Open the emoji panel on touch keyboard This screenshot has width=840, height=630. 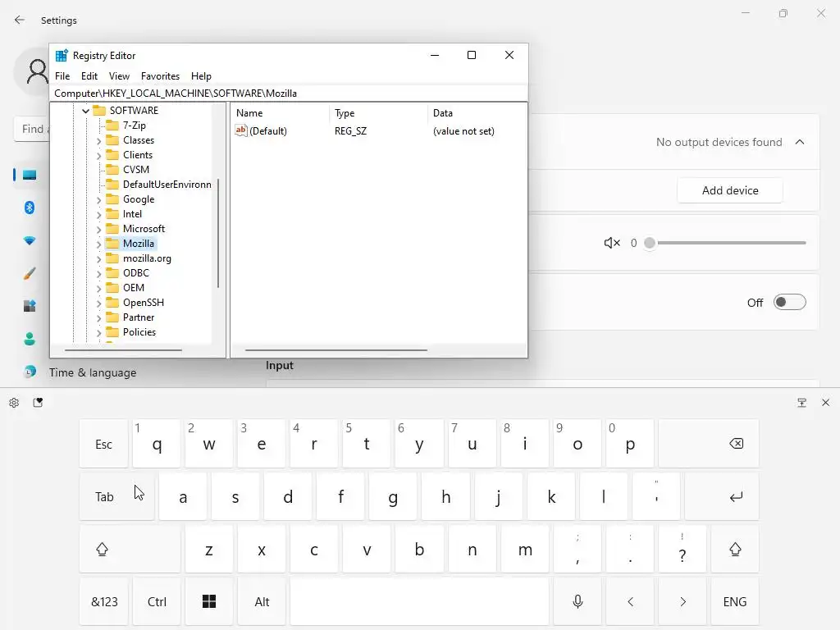click(x=38, y=402)
